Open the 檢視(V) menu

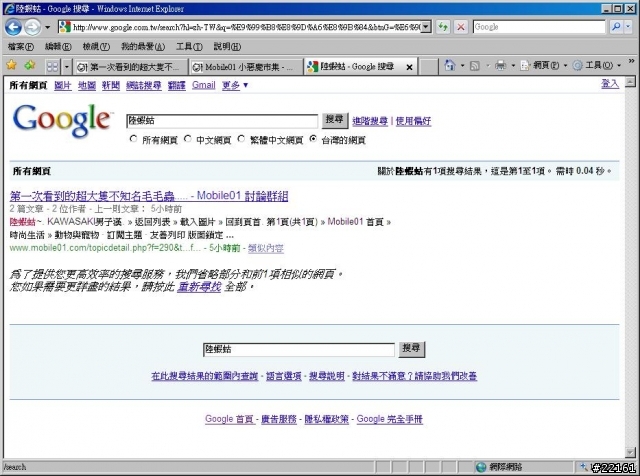(x=96, y=47)
